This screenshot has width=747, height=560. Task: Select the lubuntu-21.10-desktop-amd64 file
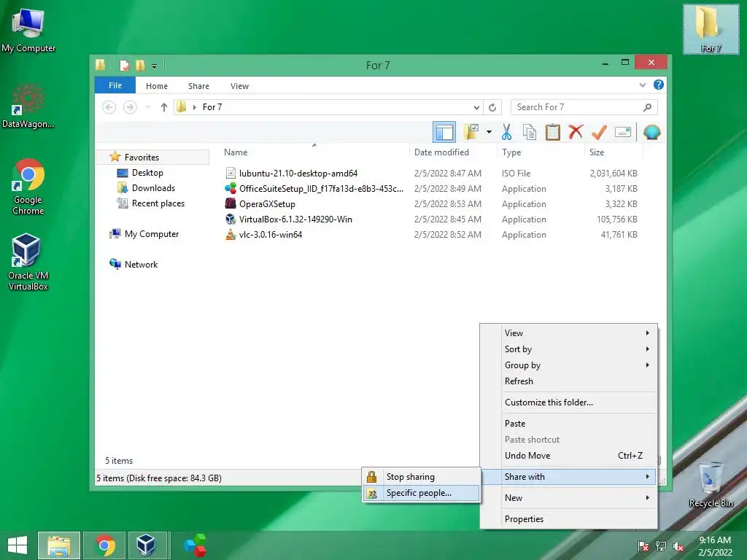[x=298, y=174]
